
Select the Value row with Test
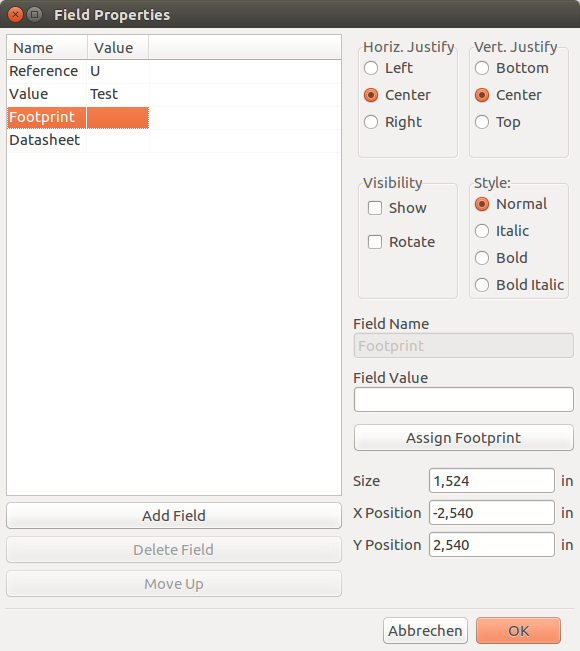point(174,94)
